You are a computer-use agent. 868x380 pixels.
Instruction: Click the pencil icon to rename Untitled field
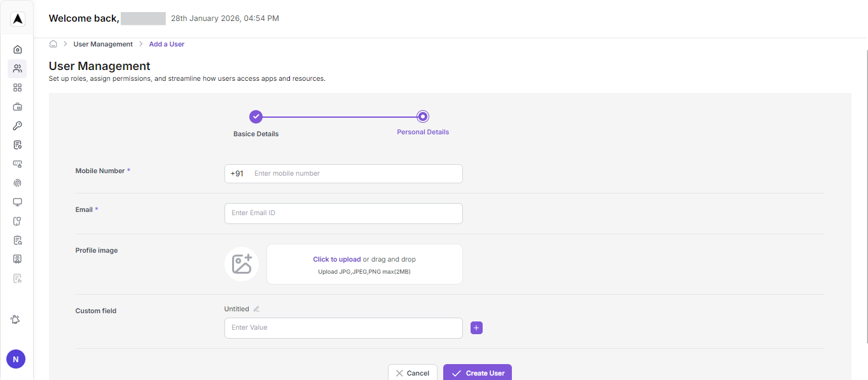[x=256, y=308]
